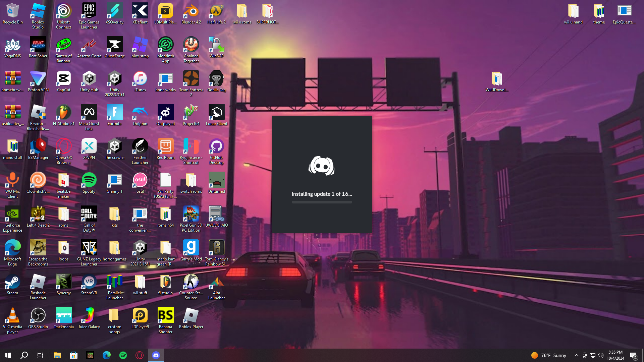The image size is (644, 362).
Task: Select the FL Studio 21 icon
Action: click(x=63, y=116)
